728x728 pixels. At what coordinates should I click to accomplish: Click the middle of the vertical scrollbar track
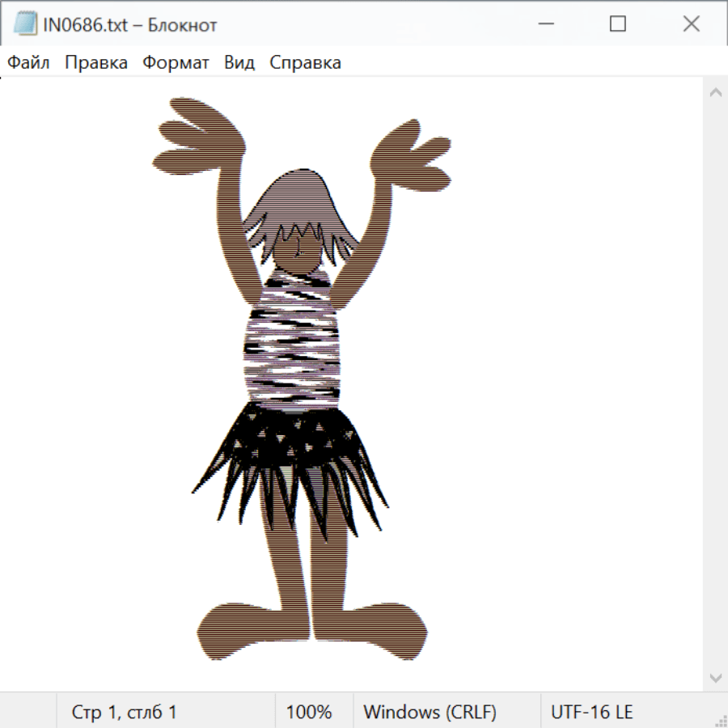(715, 384)
